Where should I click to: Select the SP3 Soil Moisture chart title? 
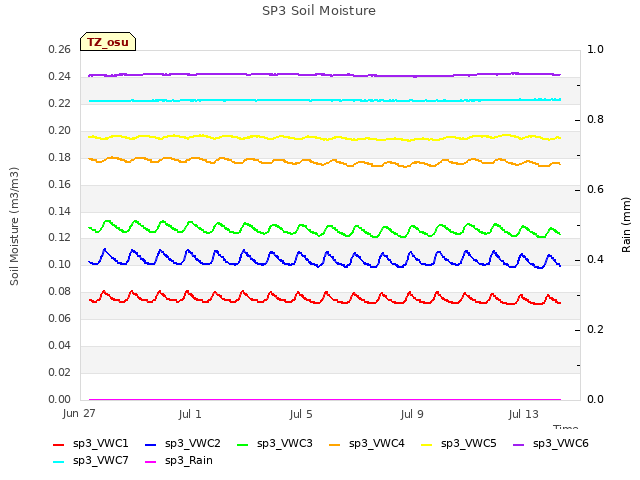319,11
